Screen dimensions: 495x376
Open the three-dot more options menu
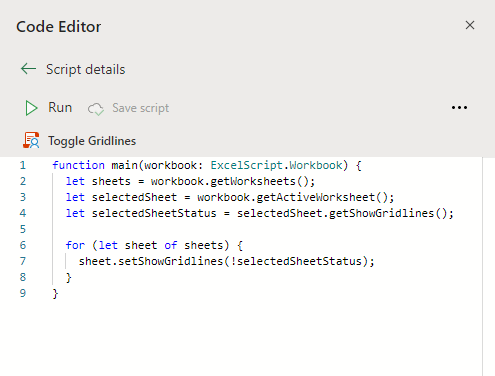pos(459,108)
